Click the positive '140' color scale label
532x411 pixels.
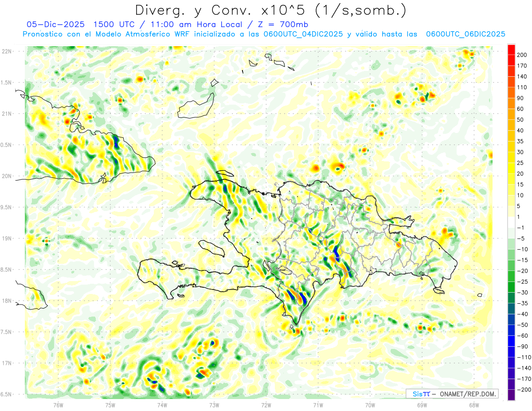pos(523,77)
